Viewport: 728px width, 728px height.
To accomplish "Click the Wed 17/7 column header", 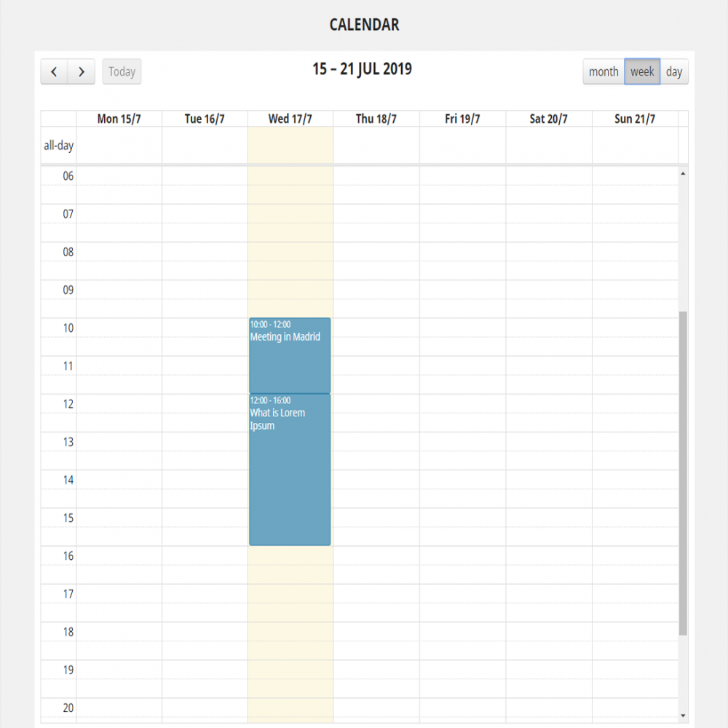I will (x=290, y=119).
